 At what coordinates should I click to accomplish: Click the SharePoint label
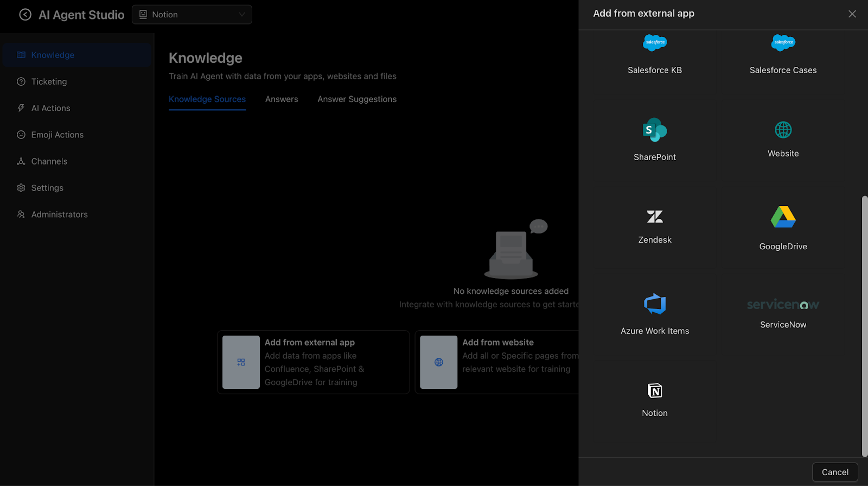click(x=655, y=157)
